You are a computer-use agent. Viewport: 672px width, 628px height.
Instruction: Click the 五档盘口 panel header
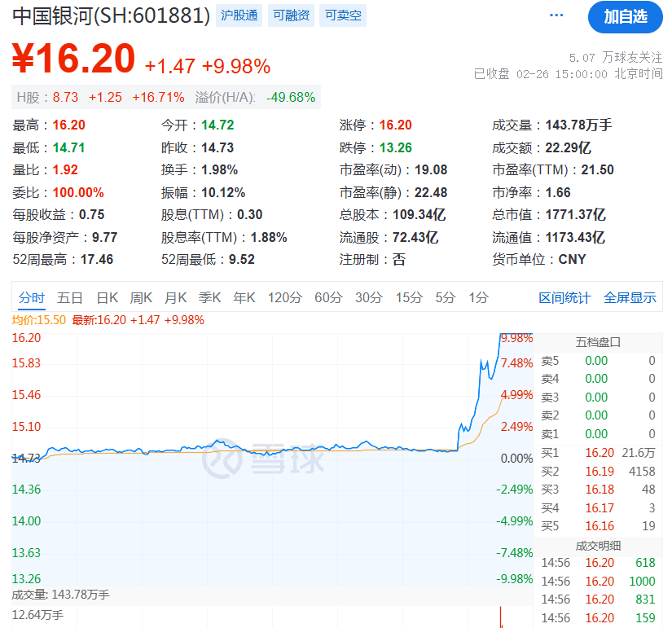click(598, 342)
